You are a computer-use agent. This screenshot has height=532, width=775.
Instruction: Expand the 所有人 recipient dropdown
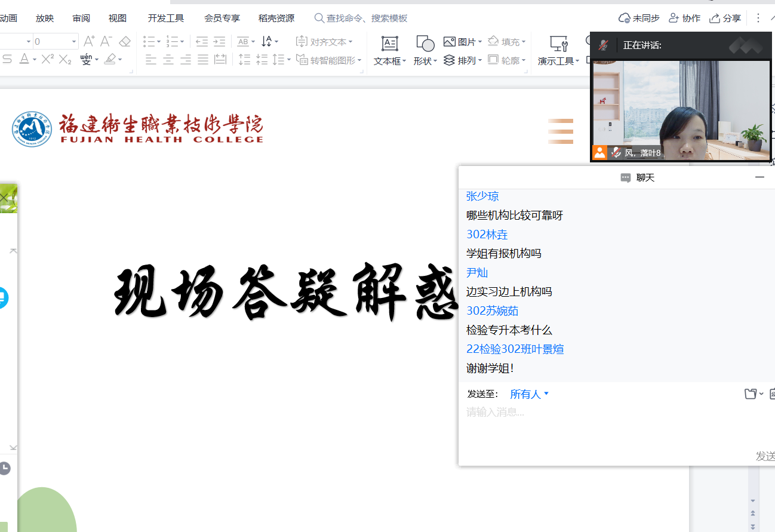click(529, 394)
